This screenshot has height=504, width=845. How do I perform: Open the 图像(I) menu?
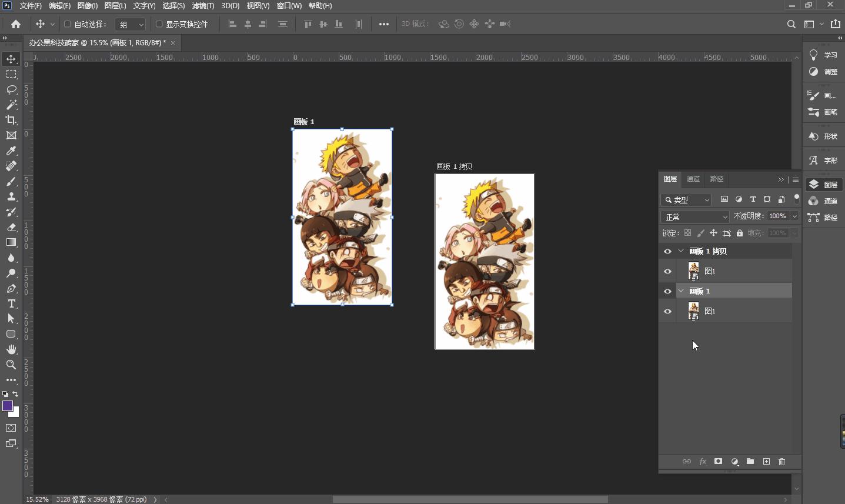88,5
